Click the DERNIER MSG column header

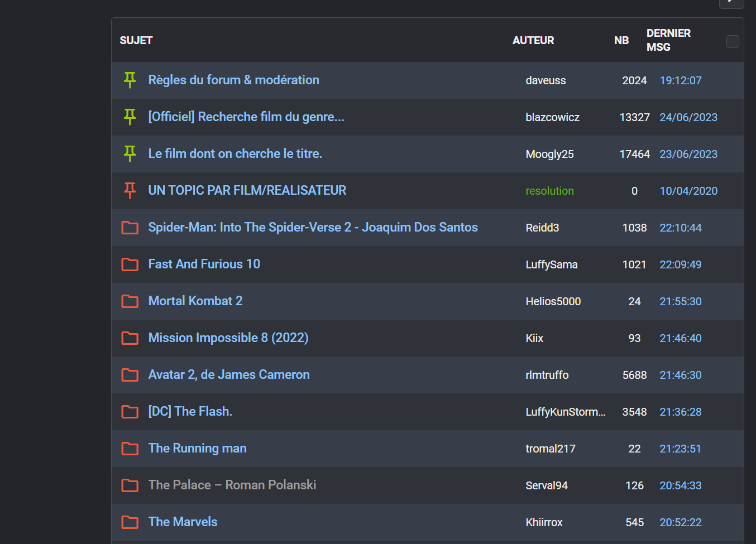[668, 40]
